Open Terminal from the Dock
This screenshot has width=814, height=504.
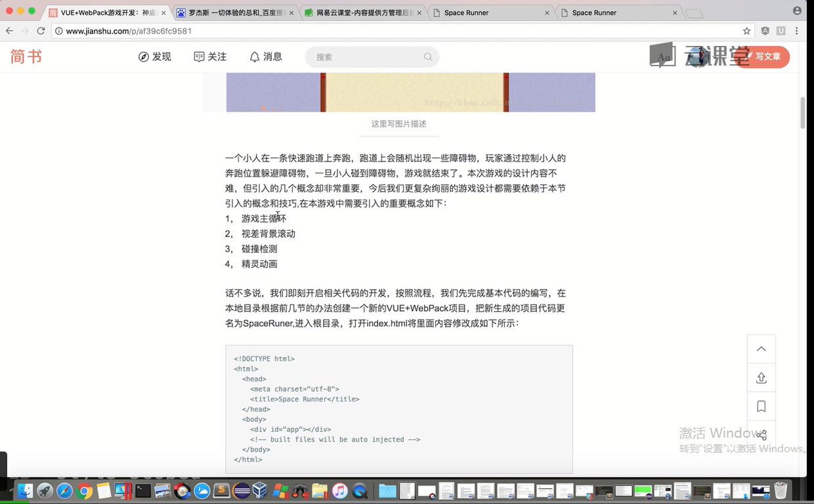142,491
